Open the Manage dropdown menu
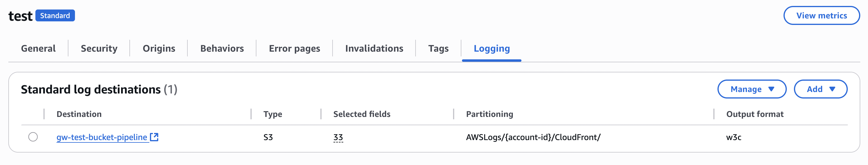Image resolution: width=868 pixels, height=165 pixels. coord(752,89)
